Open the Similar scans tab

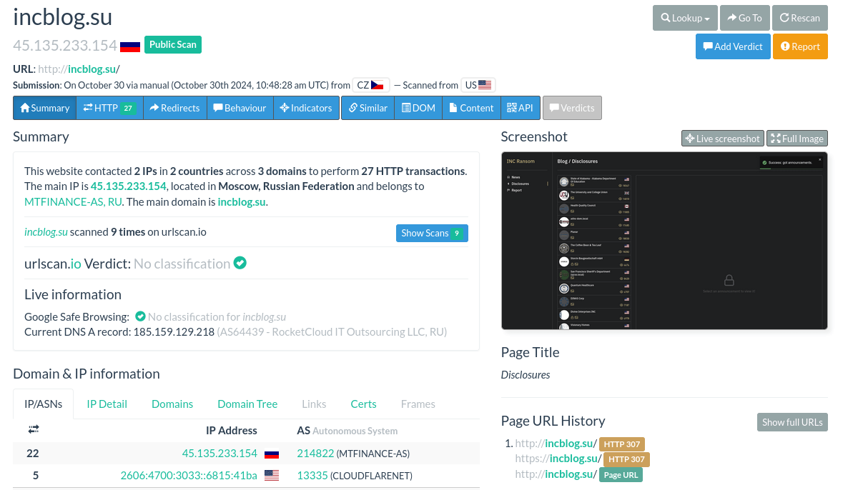click(368, 108)
